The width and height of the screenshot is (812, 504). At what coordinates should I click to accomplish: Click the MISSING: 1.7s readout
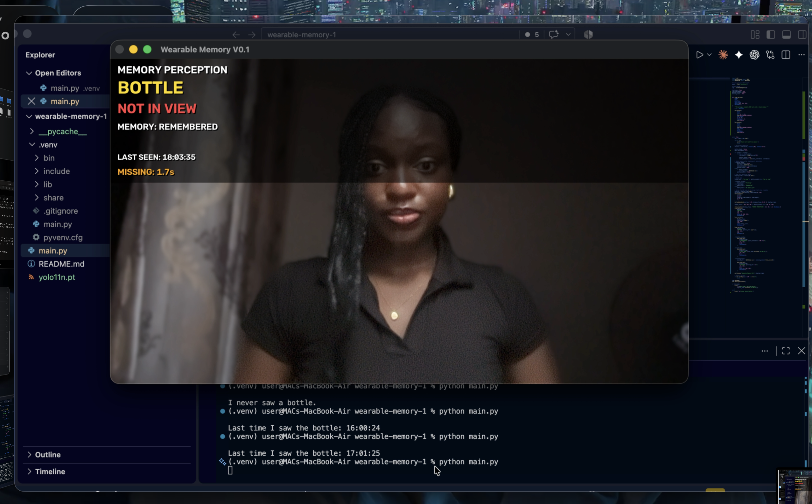pyautogui.click(x=146, y=172)
